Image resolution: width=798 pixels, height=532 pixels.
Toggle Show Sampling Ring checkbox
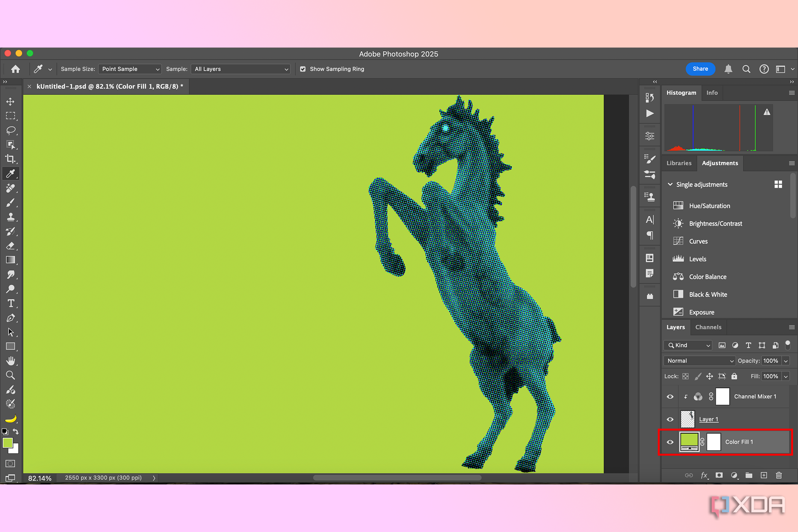[x=303, y=69]
